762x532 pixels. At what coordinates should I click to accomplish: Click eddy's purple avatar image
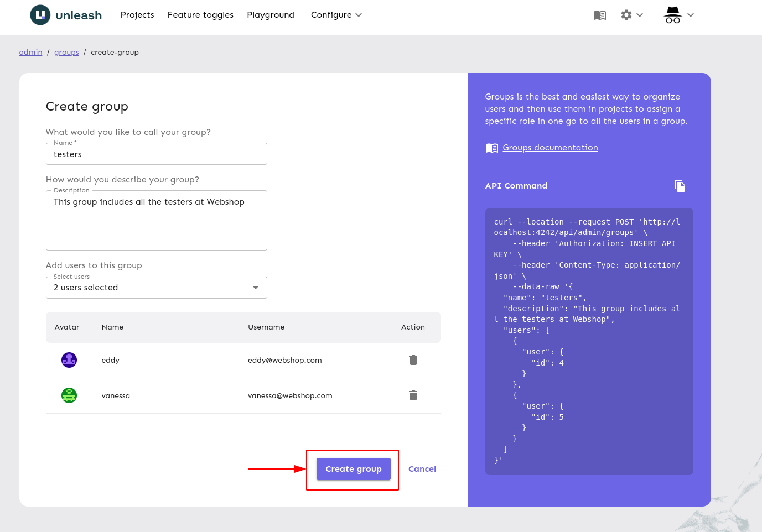pos(69,360)
